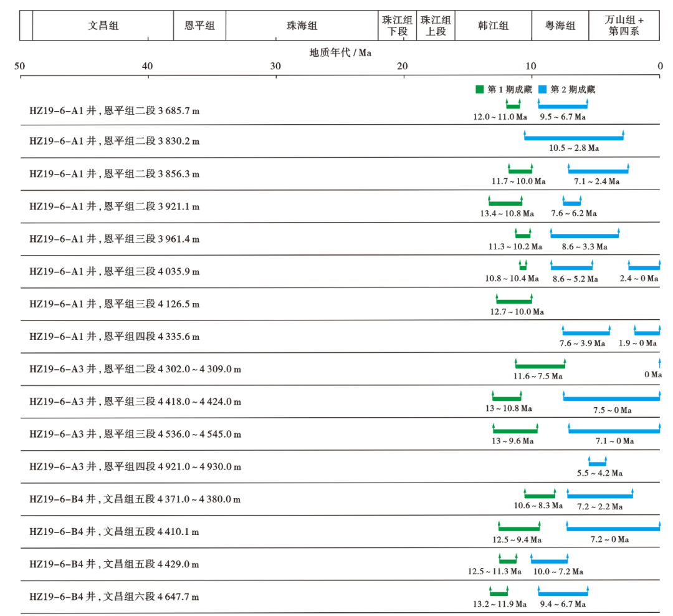Click the 粤海组 header cell

coord(560,26)
